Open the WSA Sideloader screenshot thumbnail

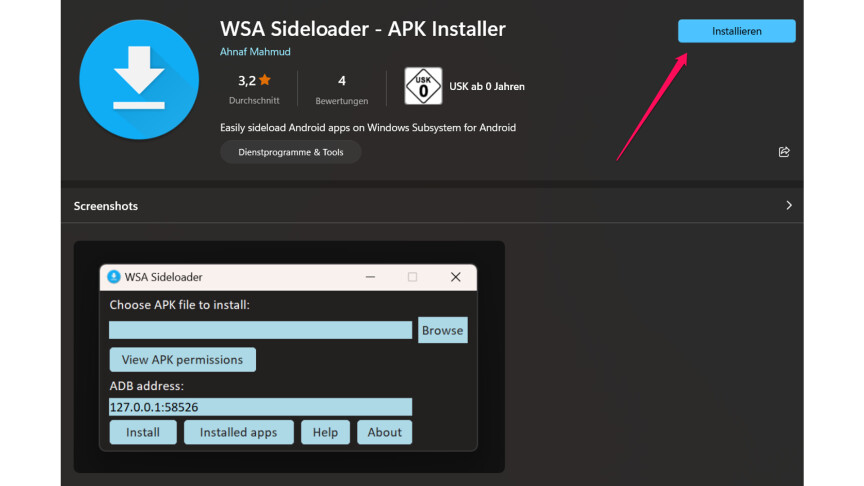[x=289, y=357]
